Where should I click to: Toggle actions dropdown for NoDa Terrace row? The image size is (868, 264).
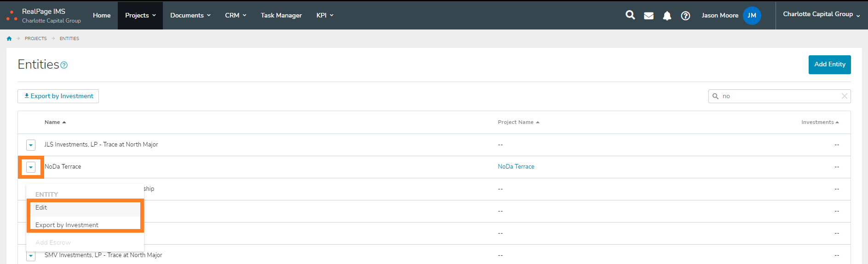point(31,167)
